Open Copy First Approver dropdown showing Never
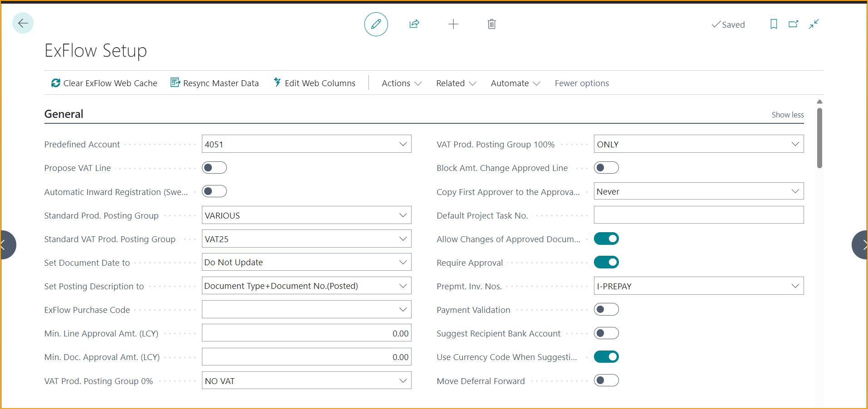Viewport: 868px width, 409px height. [x=795, y=191]
